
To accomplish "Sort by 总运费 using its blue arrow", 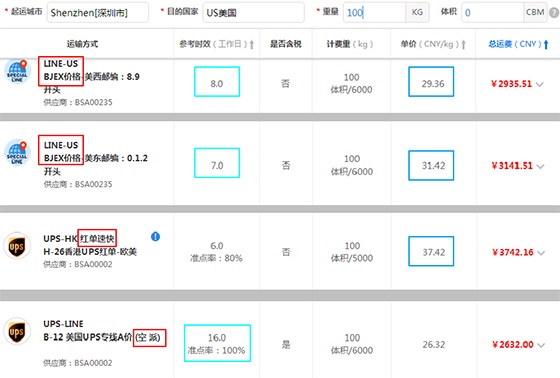I will (546, 44).
